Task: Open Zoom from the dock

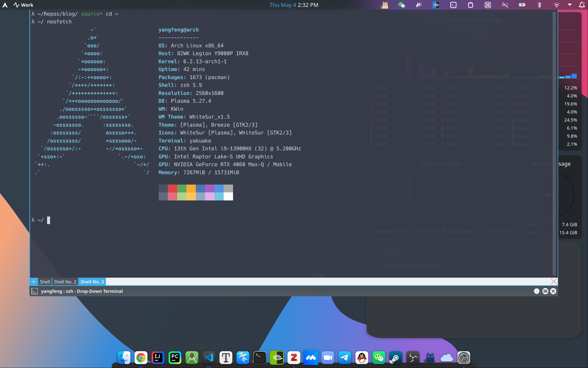Action: coord(328,357)
